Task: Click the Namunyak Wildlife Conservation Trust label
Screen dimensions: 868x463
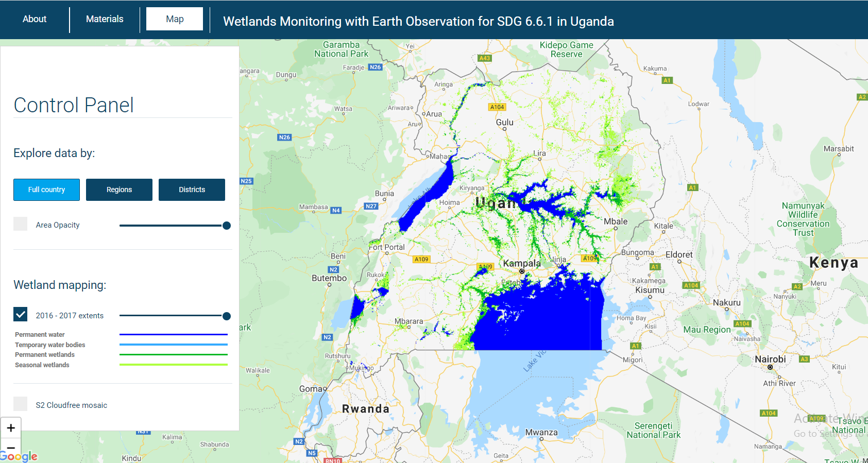Action: pyautogui.click(x=803, y=219)
